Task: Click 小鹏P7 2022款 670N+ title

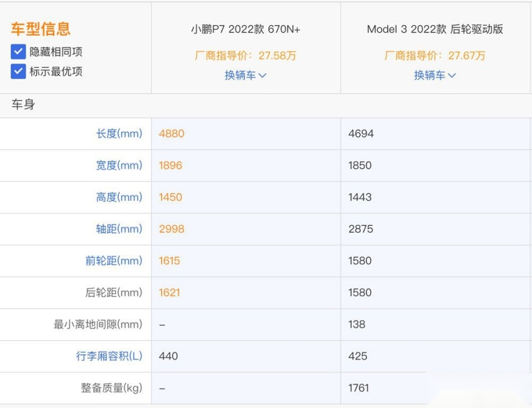Action: 245,29
